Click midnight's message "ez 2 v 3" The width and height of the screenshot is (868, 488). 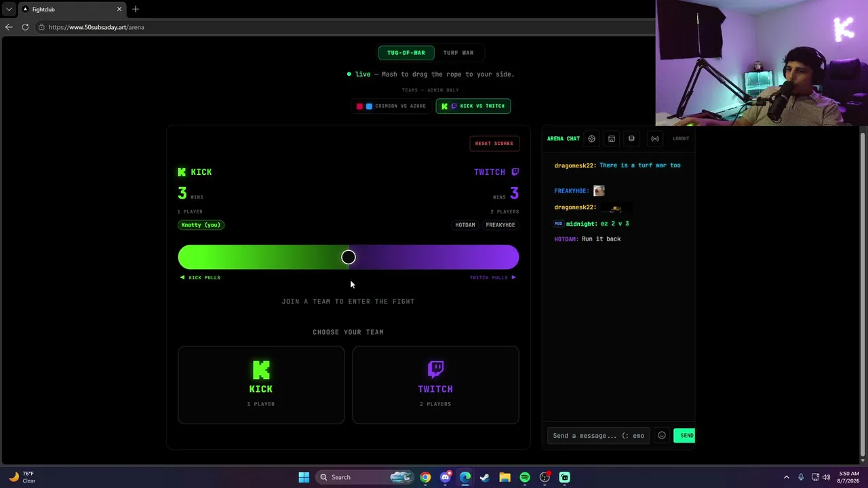[x=614, y=224]
